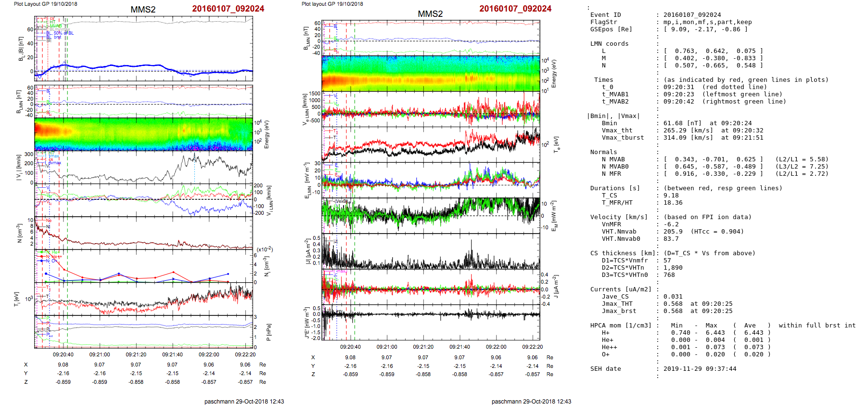Viewport: 868px width, 405px height.
Task: Click the HPCA mom heading
Action: [621, 326]
